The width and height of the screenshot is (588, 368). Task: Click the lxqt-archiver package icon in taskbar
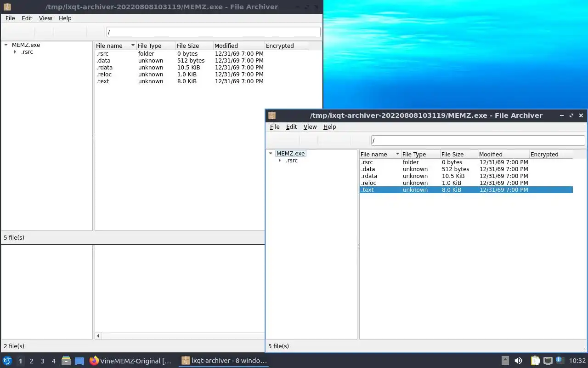(186, 361)
